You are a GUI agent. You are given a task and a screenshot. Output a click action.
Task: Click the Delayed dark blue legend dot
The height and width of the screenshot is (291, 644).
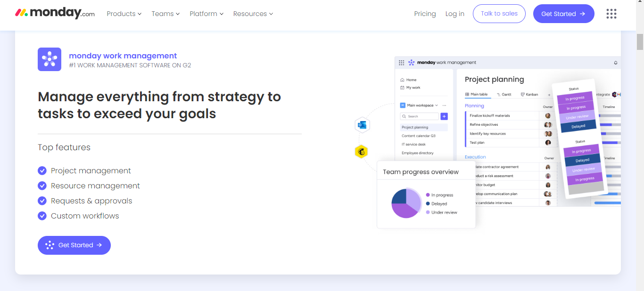coord(428,204)
